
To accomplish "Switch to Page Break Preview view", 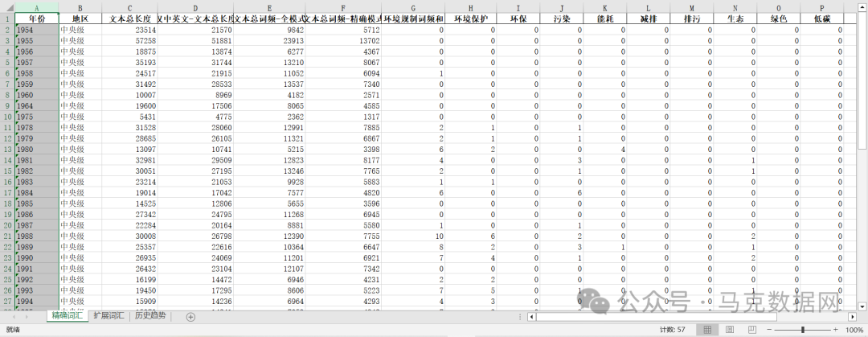I will [751, 330].
